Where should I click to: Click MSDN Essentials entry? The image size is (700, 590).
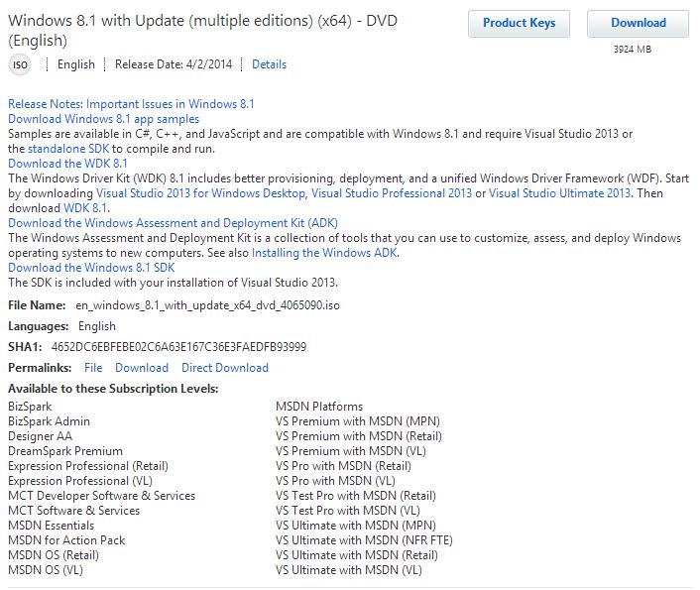[x=52, y=526]
